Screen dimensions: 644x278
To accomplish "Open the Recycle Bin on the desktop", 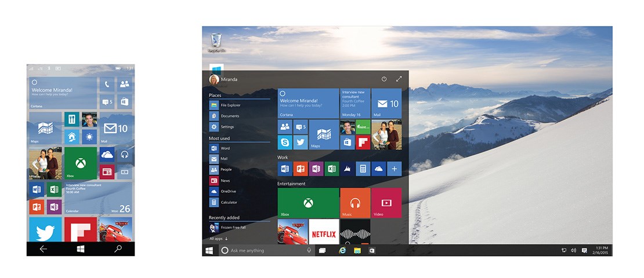I will pos(216,43).
